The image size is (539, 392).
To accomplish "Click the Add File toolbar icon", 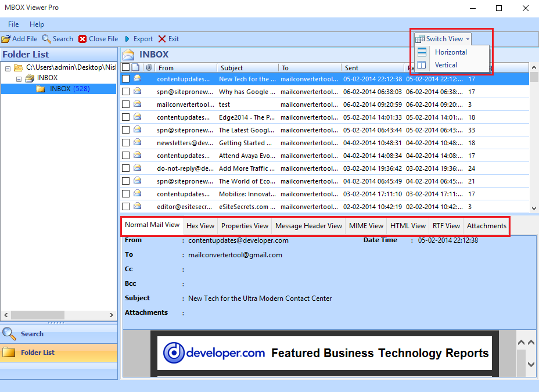I will 6,39.
